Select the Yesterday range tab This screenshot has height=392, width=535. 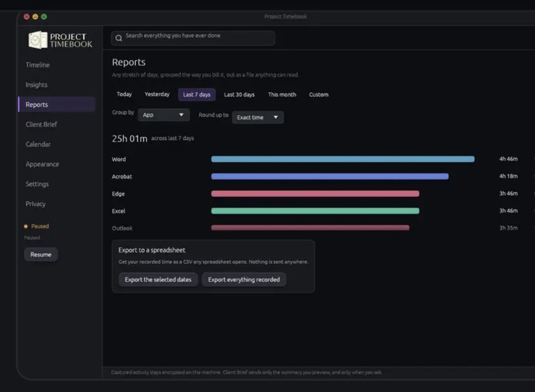click(x=157, y=94)
